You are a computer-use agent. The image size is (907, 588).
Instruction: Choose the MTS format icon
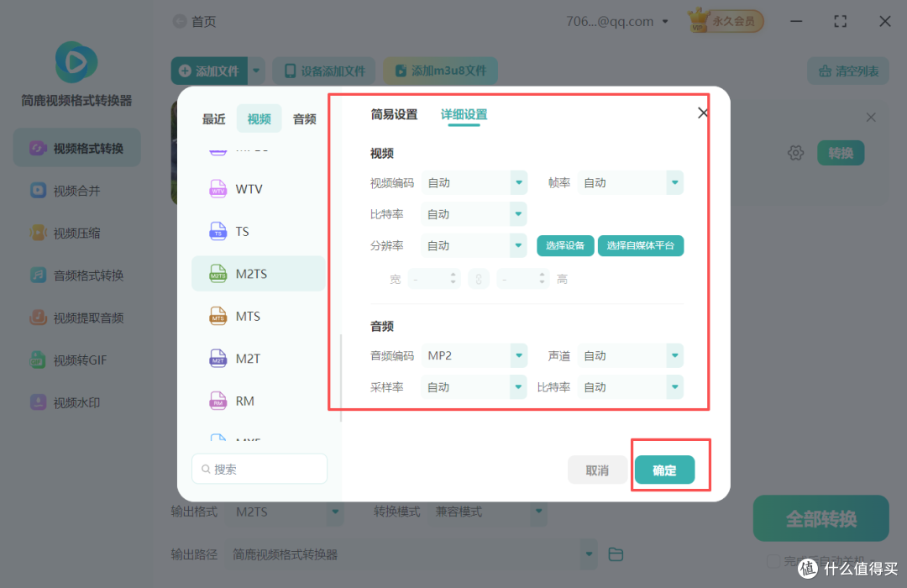[x=218, y=316]
